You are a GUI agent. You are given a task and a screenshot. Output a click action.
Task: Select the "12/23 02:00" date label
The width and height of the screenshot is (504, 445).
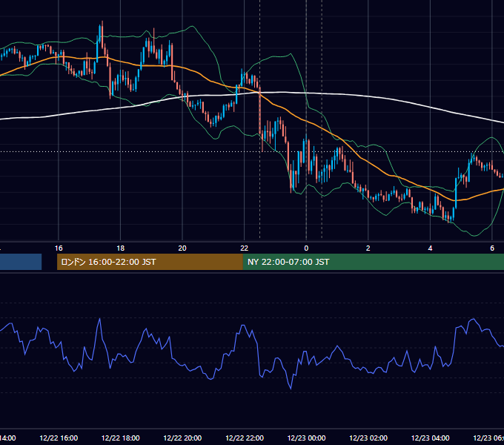click(x=368, y=438)
